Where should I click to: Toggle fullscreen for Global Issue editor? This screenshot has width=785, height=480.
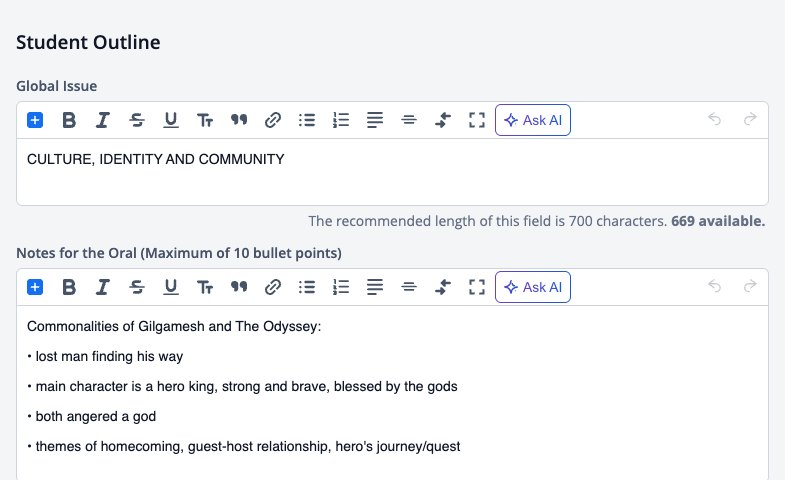click(x=477, y=120)
